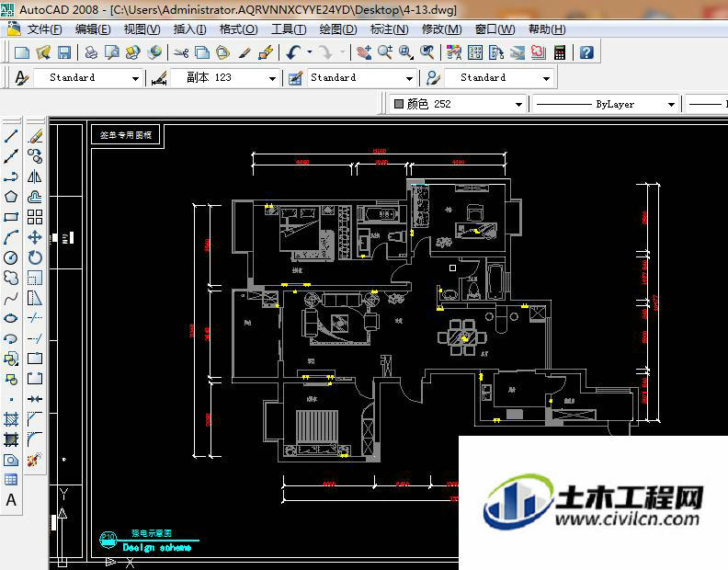Viewport: 728px width, 570px height.
Task: Open the 文件(F) menu
Action: tap(44, 29)
